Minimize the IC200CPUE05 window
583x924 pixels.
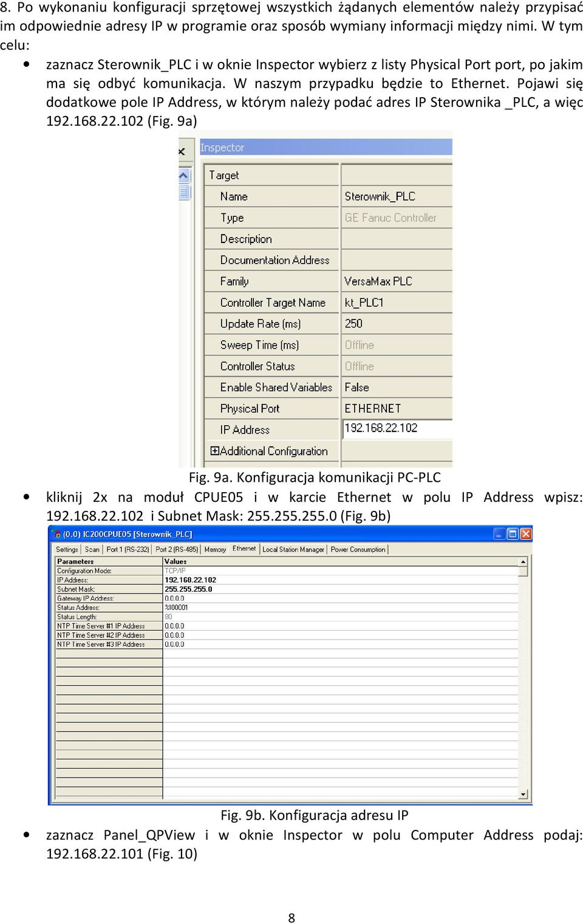(x=499, y=534)
